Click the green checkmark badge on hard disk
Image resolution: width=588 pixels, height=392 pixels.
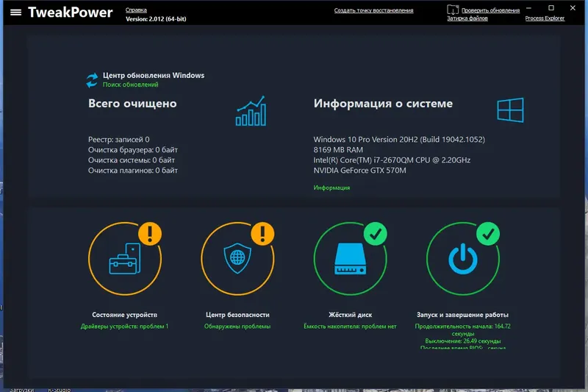[x=376, y=234]
